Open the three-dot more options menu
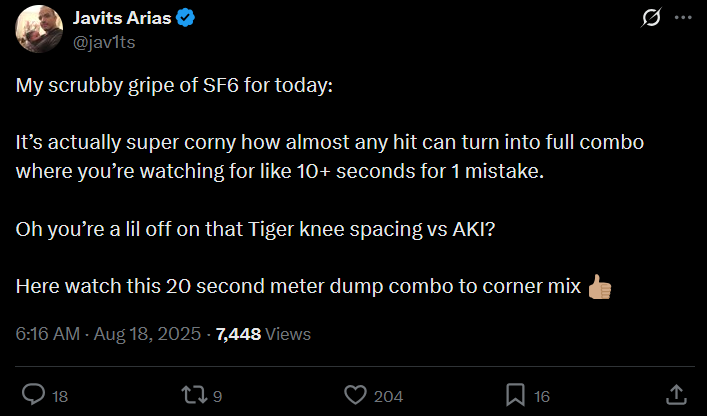 click(683, 18)
